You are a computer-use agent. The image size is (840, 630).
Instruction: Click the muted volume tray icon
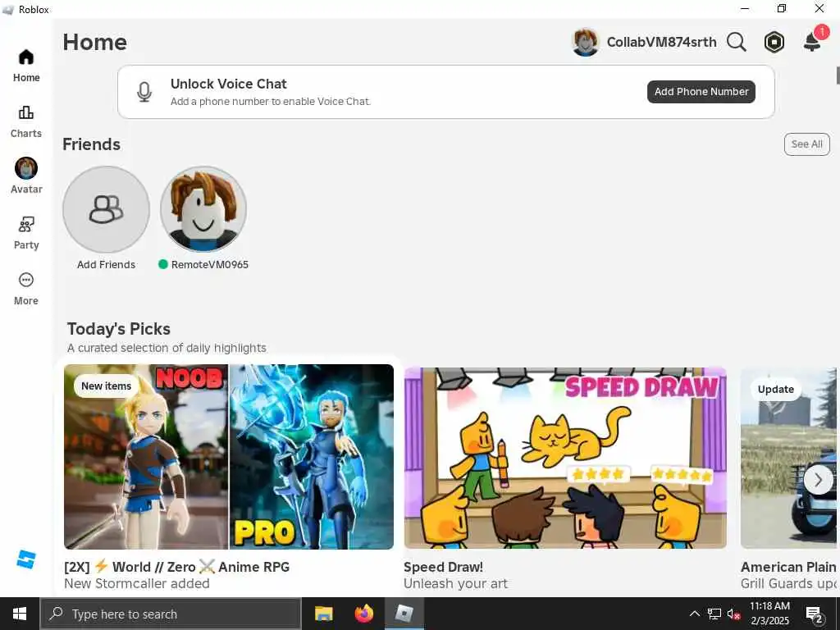pos(733,614)
